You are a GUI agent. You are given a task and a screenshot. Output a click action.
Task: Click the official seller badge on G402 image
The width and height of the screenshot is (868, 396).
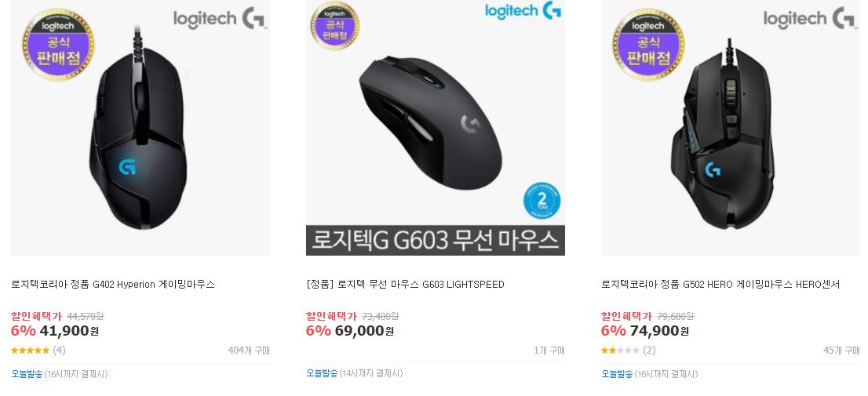pyautogui.click(x=58, y=44)
